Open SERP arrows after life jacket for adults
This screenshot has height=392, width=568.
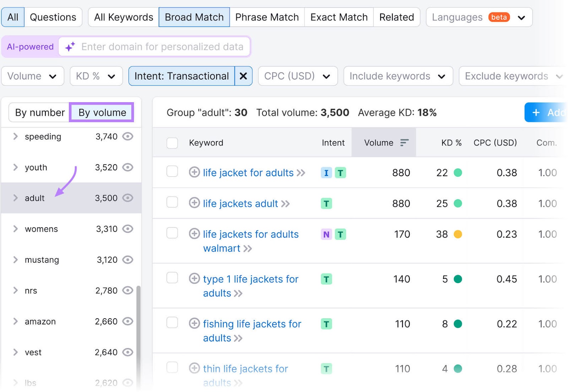click(x=301, y=173)
